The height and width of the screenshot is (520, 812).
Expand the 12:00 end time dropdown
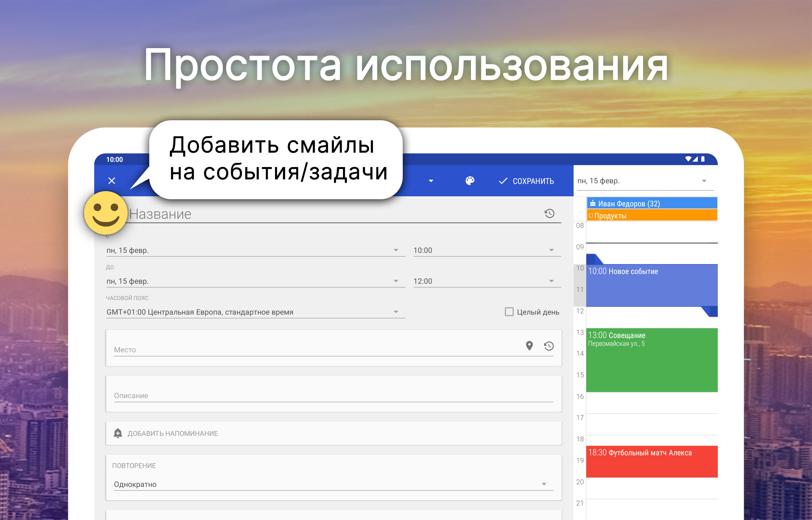pyautogui.click(x=487, y=281)
